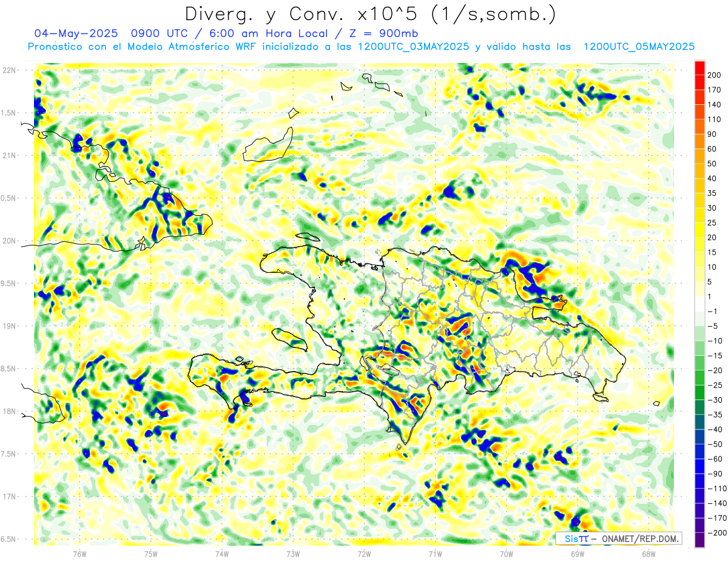Click the 8.5N latitude label
The image size is (728, 562).
(x=9, y=369)
